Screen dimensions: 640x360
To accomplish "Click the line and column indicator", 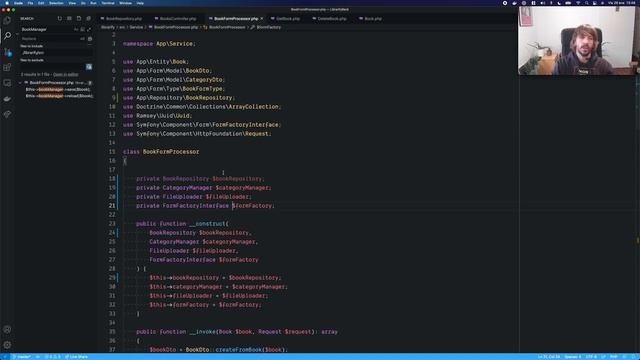I will tap(549, 357).
